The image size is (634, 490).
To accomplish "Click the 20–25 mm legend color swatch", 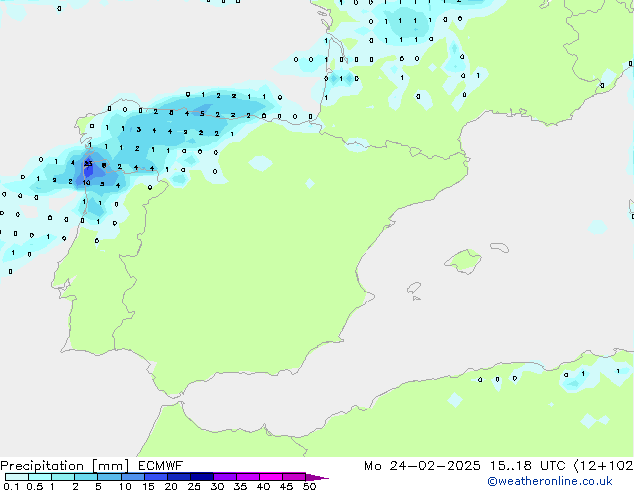I will click(x=178, y=477).
